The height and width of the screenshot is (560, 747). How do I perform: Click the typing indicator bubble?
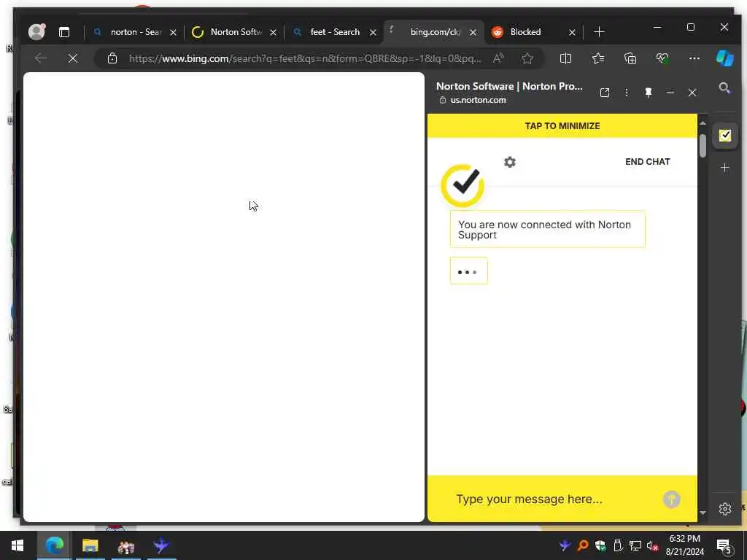coord(469,271)
